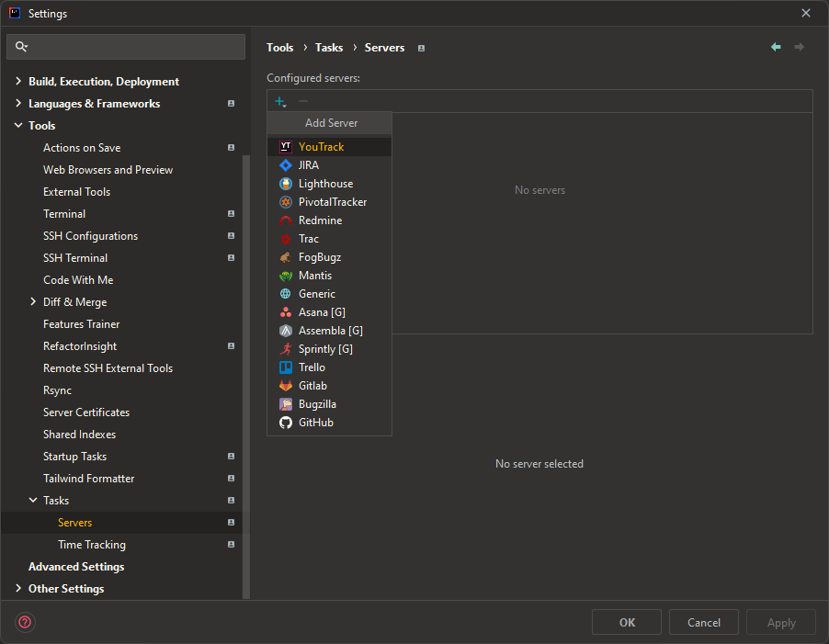Open Shared Indexes settings

pyautogui.click(x=79, y=435)
